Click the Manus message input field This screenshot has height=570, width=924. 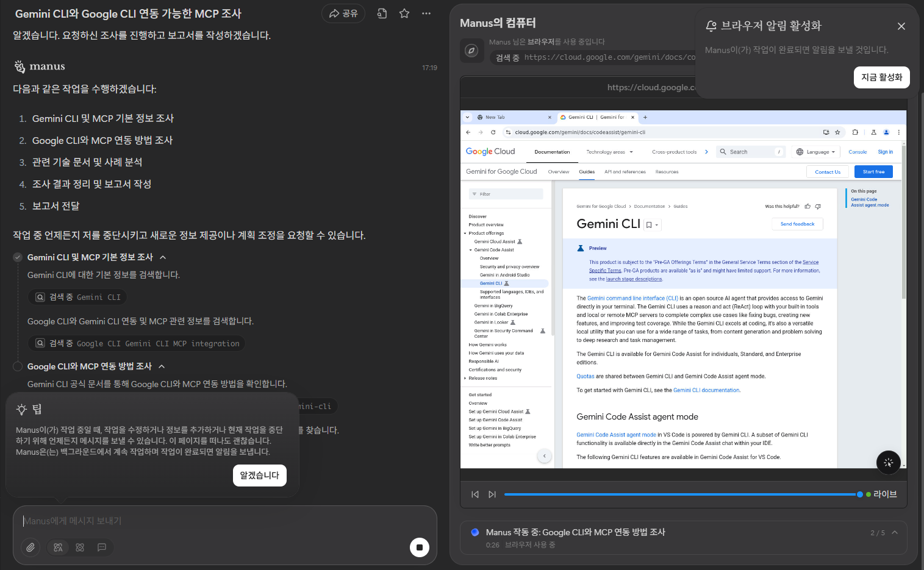click(x=224, y=521)
